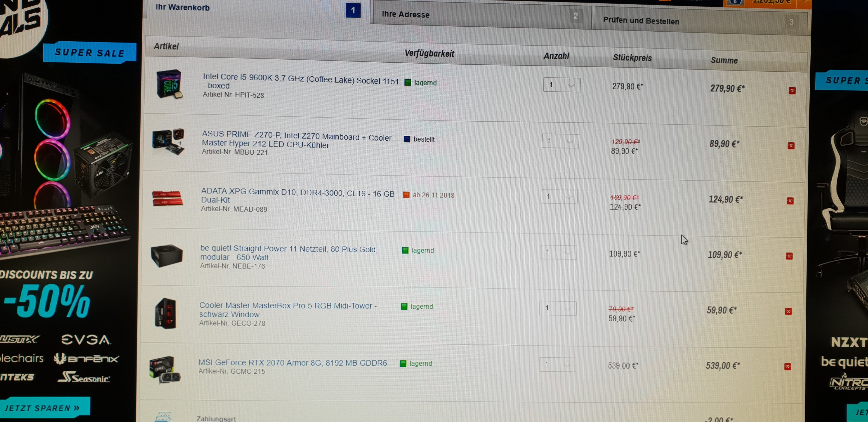Remove the Intel Core i5-9600K from cart
This screenshot has width=868, height=422.
(x=792, y=90)
